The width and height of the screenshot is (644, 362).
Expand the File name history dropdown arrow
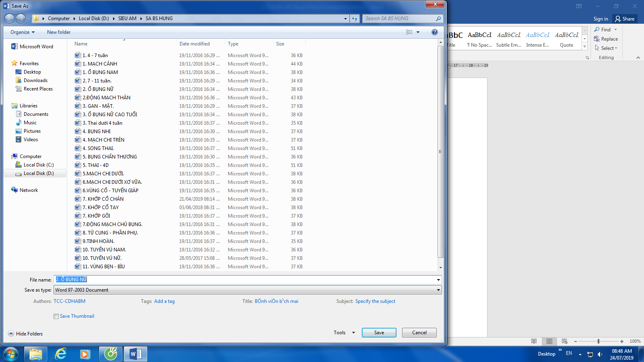(x=438, y=280)
